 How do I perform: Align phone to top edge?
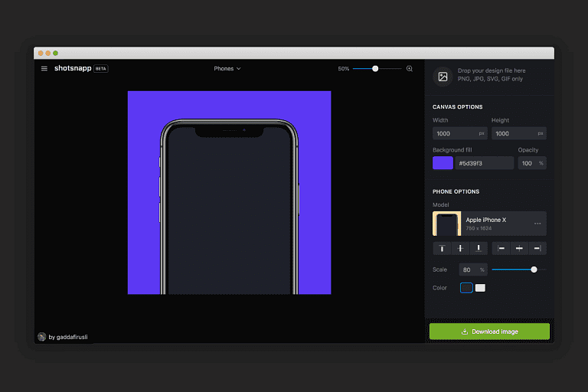point(442,248)
